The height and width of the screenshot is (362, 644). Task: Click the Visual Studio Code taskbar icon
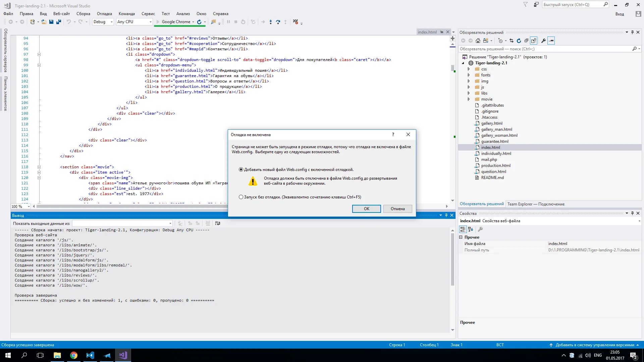90,355
